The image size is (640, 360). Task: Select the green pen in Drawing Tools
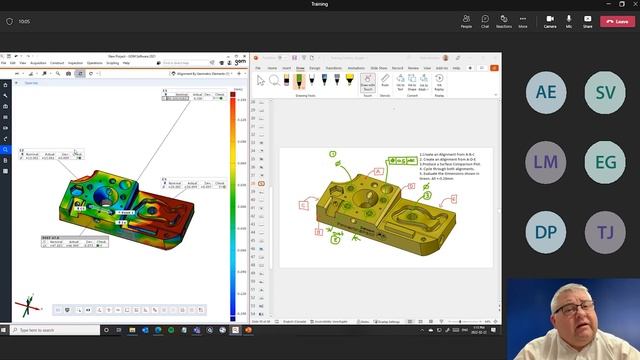299,81
